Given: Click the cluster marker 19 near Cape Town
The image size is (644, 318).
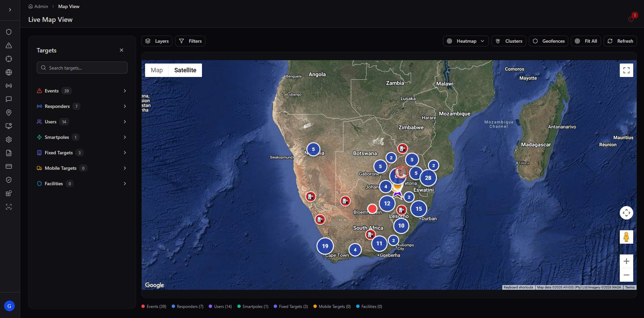Looking at the screenshot, I should pyautogui.click(x=325, y=246).
